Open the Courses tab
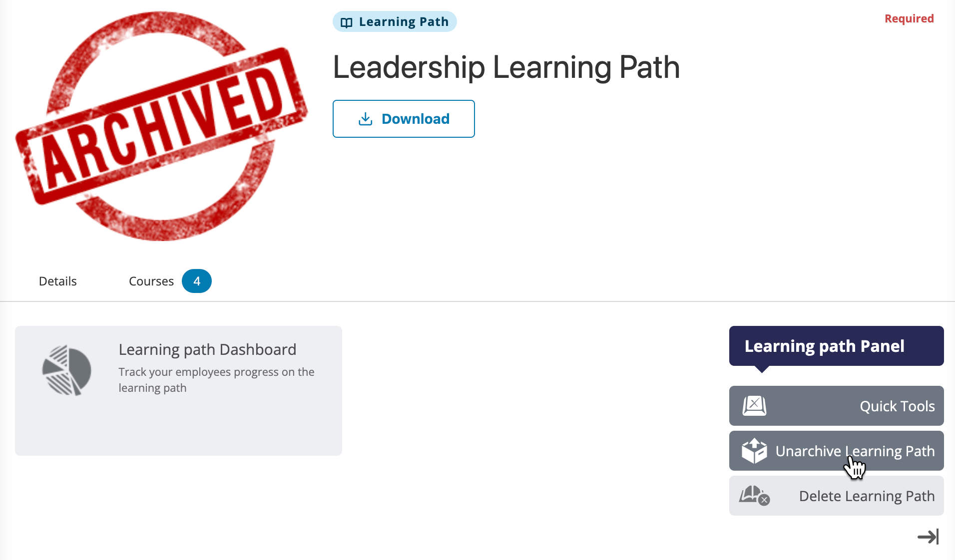The image size is (955, 560). click(x=151, y=281)
